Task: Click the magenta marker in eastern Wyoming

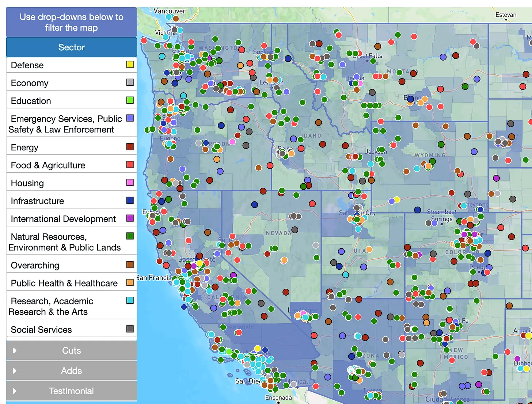Action: [496, 178]
